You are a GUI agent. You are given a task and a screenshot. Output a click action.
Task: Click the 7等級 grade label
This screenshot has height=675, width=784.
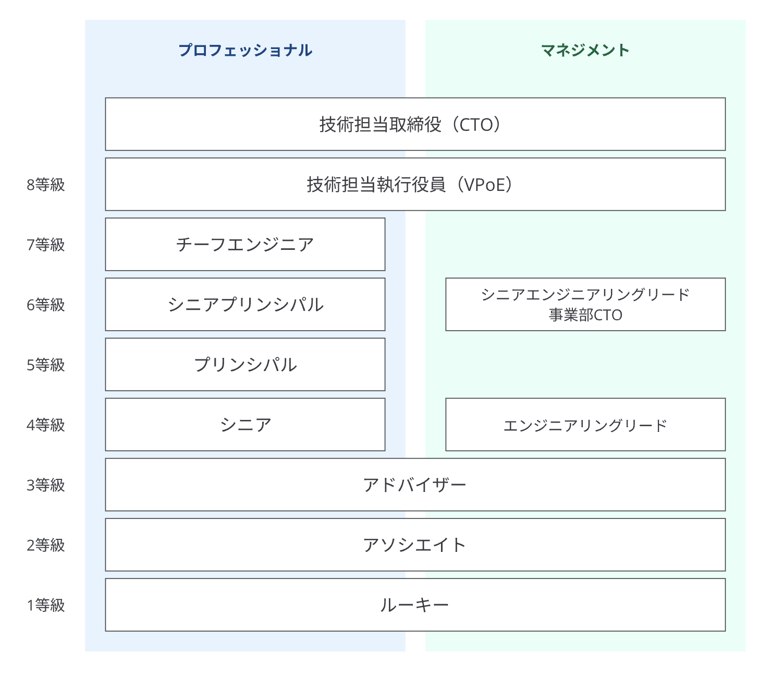(46, 245)
